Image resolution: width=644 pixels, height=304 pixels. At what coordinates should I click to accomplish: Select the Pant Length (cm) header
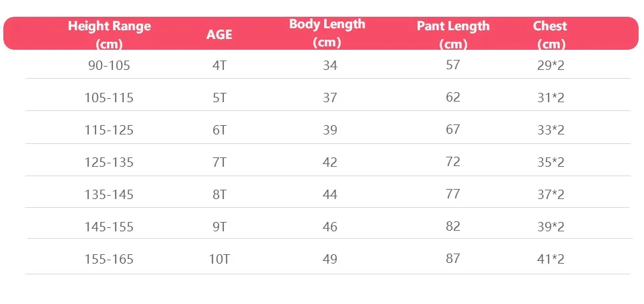[x=453, y=34]
